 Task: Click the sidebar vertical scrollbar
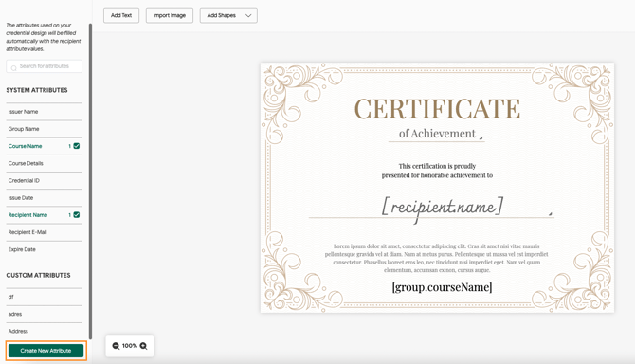pos(91,181)
